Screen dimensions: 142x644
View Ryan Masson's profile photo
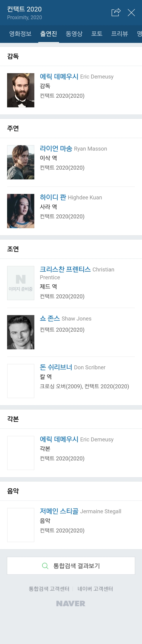pos(21,162)
